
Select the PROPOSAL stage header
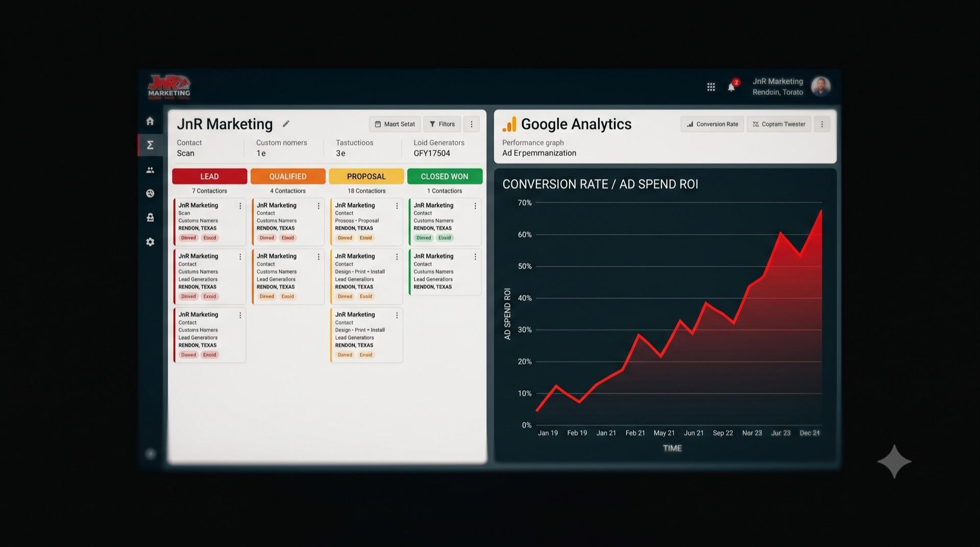pyautogui.click(x=366, y=176)
